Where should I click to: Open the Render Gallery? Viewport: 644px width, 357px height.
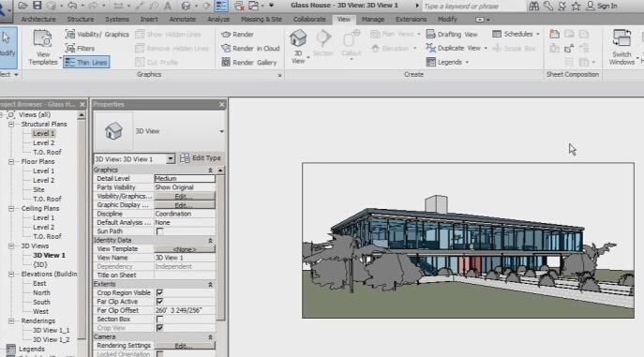249,63
